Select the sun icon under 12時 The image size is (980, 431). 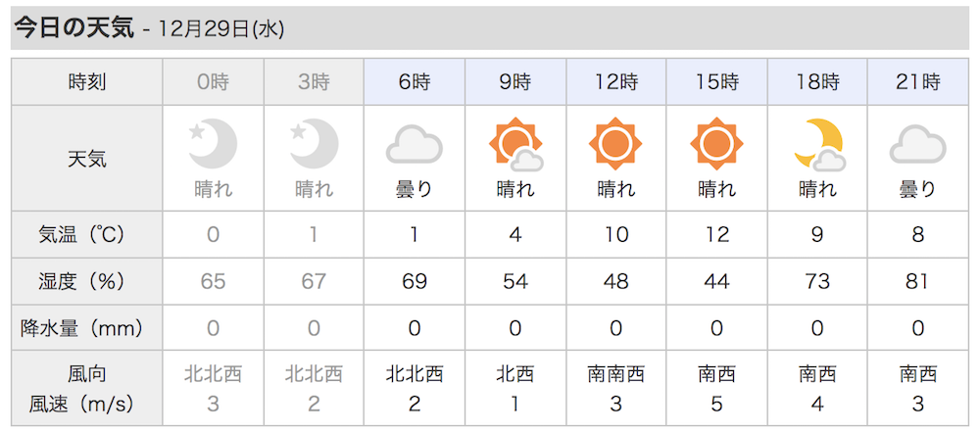[x=616, y=144]
